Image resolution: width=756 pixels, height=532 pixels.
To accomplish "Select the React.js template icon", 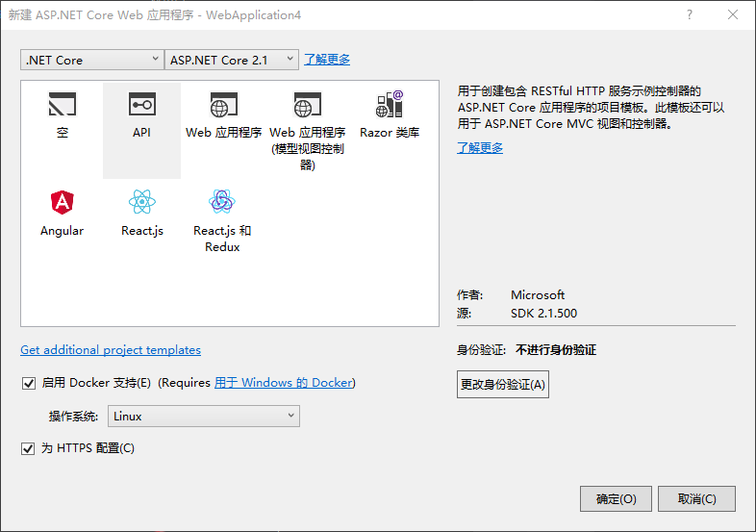I will tap(142, 202).
